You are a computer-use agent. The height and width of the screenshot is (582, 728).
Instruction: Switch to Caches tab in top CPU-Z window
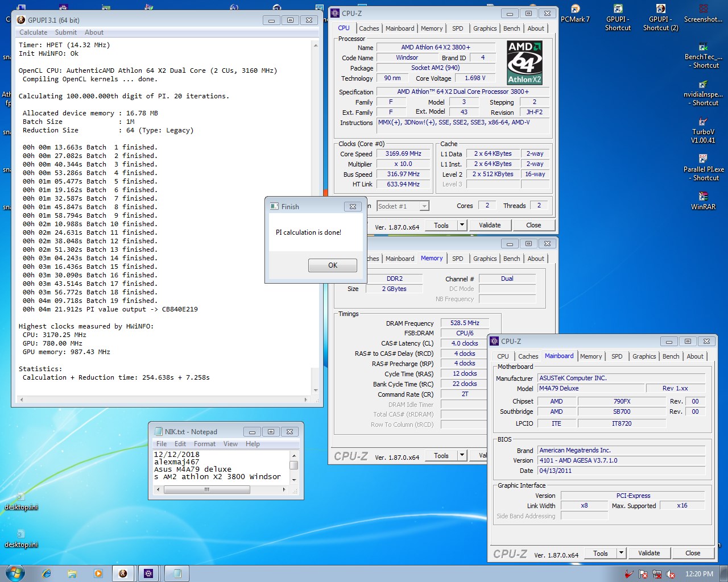click(369, 28)
